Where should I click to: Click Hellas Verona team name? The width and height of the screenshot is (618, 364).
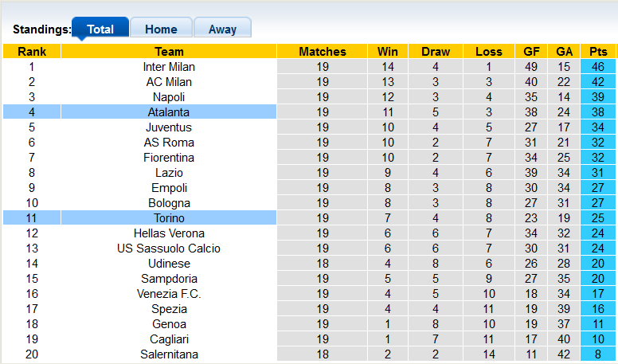point(169,233)
